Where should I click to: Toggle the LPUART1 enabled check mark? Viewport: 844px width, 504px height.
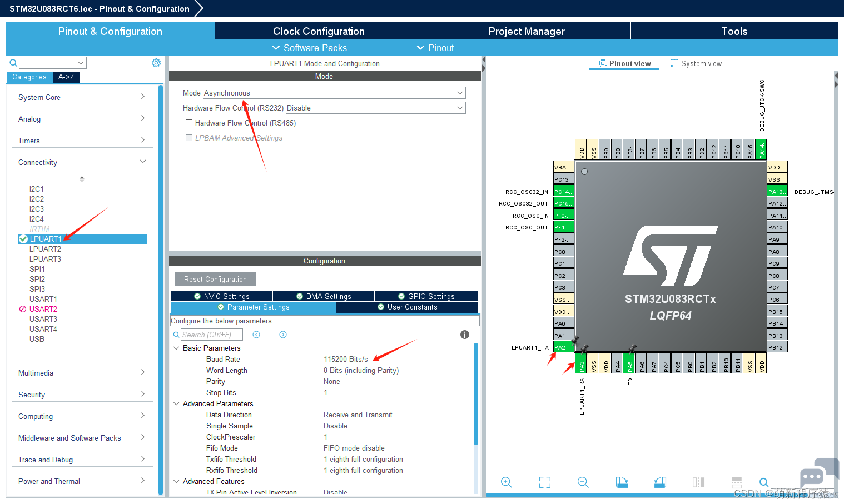pyautogui.click(x=23, y=239)
